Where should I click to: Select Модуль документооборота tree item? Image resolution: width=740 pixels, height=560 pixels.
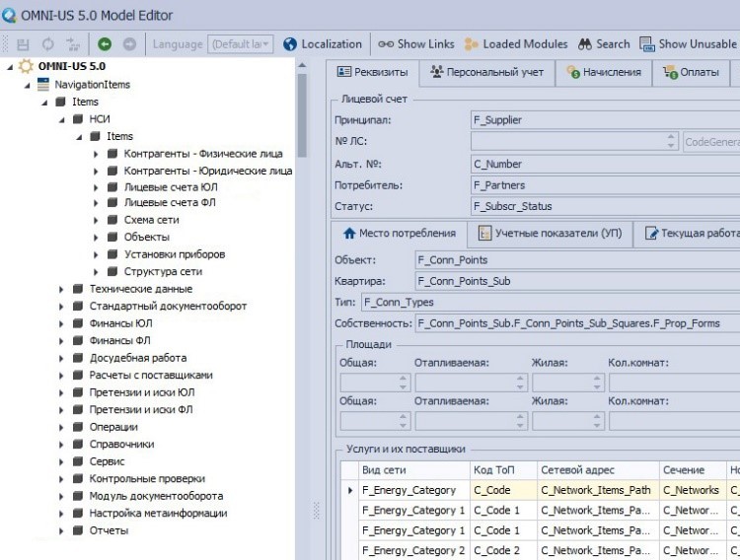(x=156, y=496)
